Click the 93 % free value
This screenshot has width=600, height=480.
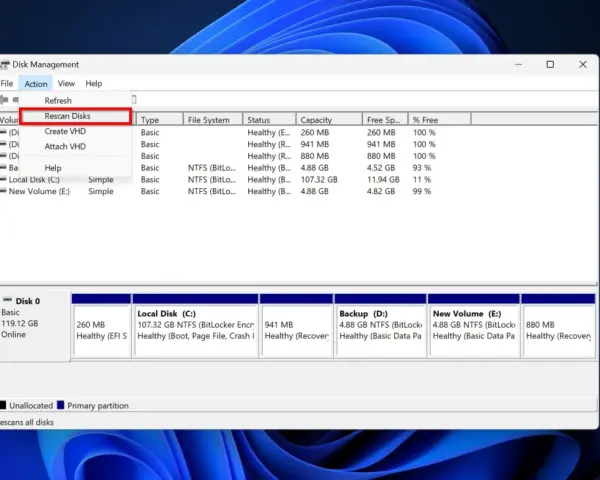tap(422, 168)
